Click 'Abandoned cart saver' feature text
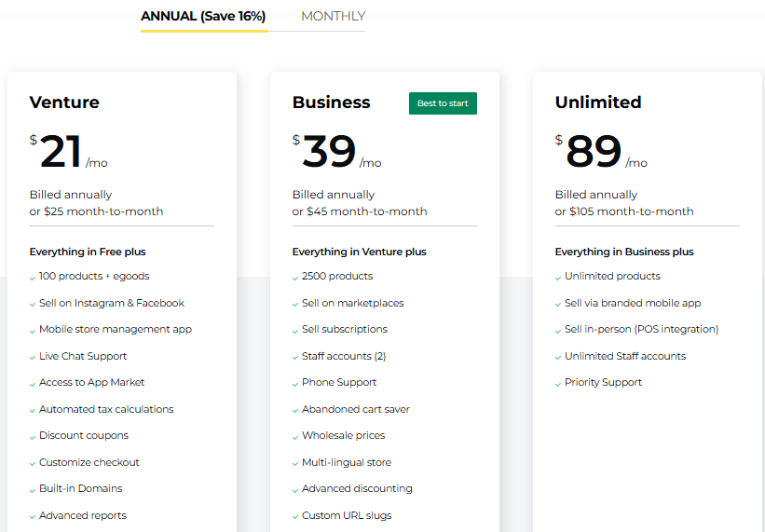Viewport: 765px width, 532px height. coord(356,409)
